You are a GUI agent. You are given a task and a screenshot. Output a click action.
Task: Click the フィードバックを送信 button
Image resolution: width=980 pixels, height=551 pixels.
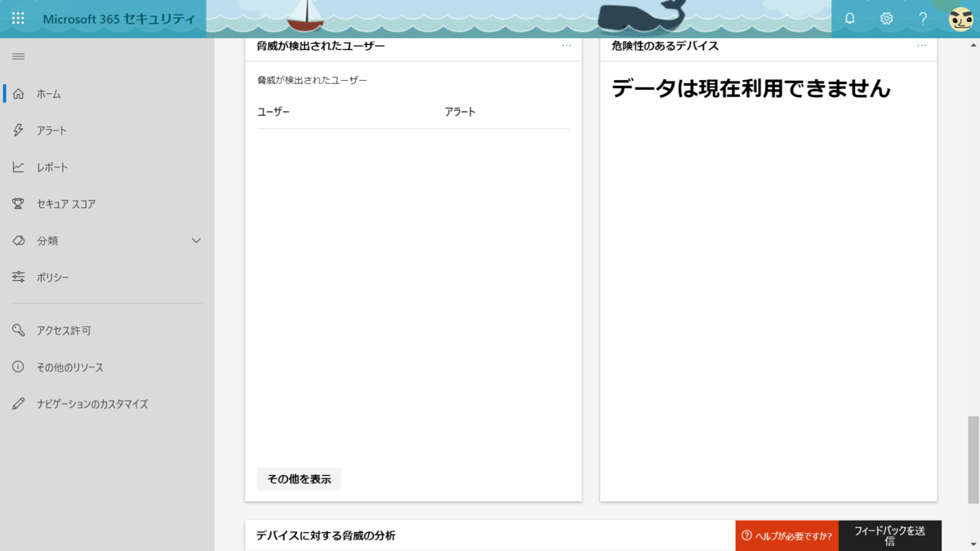click(890, 535)
